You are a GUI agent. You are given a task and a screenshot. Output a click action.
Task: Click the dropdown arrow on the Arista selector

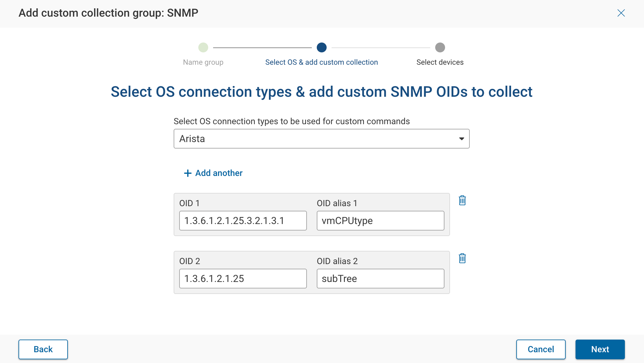click(461, 139)
